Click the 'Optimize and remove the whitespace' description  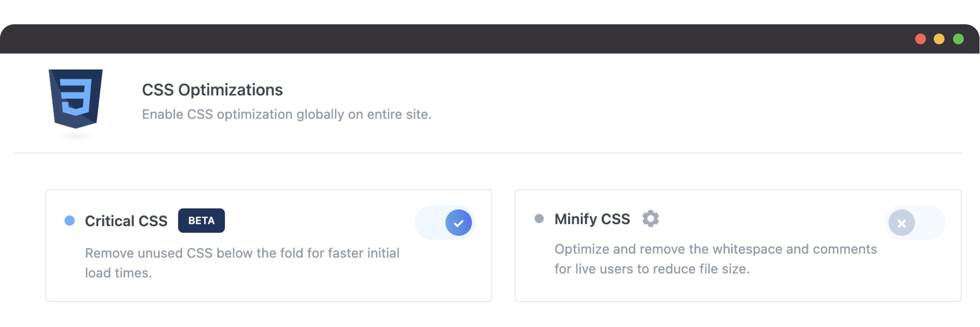pyautogui.click(x=715, y=259)
